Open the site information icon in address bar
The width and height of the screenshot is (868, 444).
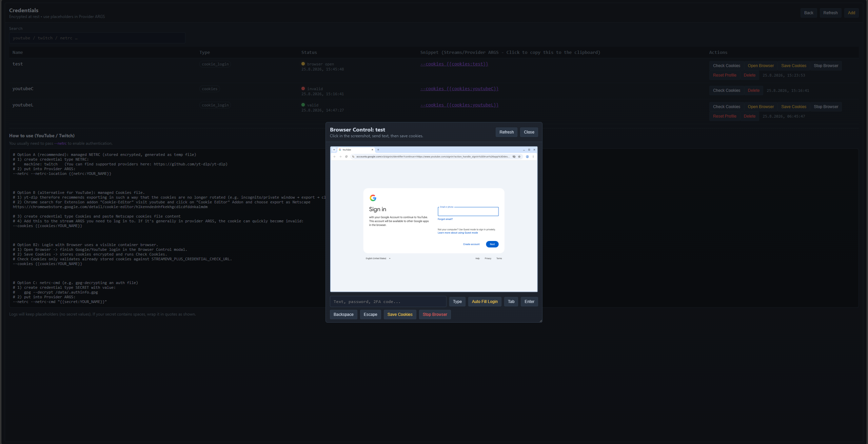pyautogui.click(x=353, y=157)
